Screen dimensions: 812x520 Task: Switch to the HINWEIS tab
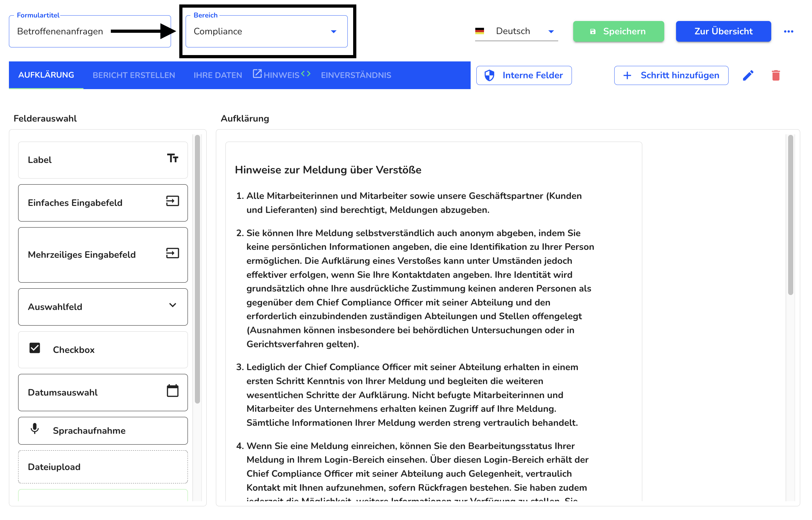(x=281, y=75)
